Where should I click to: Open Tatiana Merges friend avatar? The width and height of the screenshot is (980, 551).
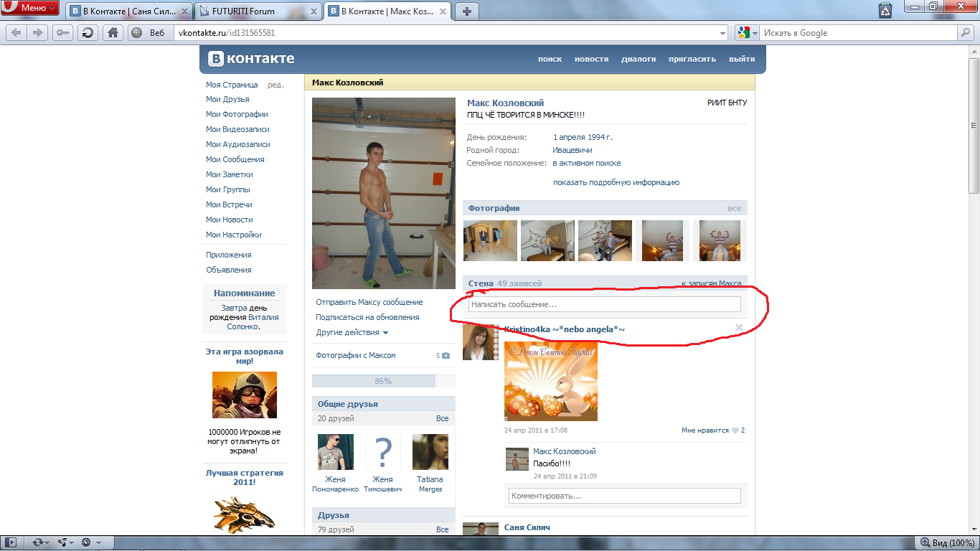tap(430, 452)
